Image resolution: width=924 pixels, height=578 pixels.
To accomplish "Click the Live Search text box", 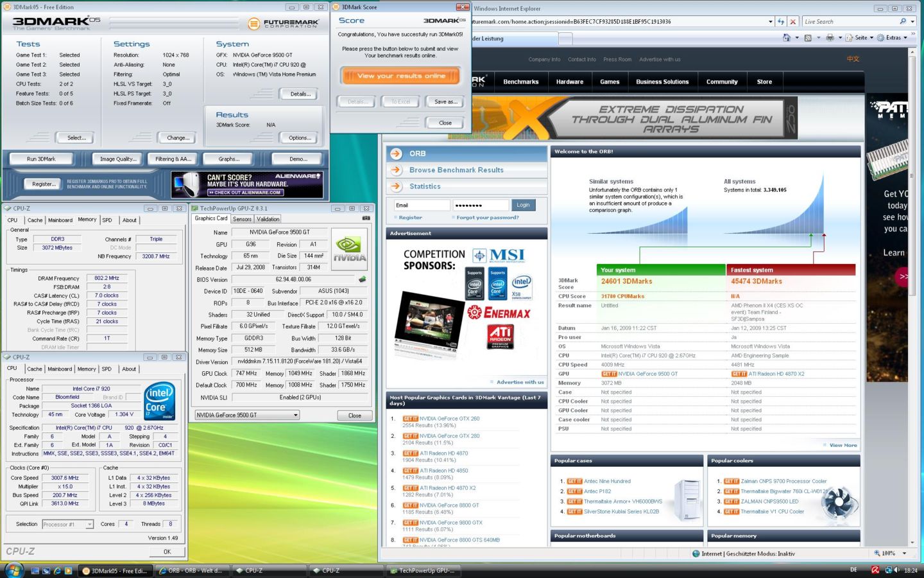I will click(850, 21).
